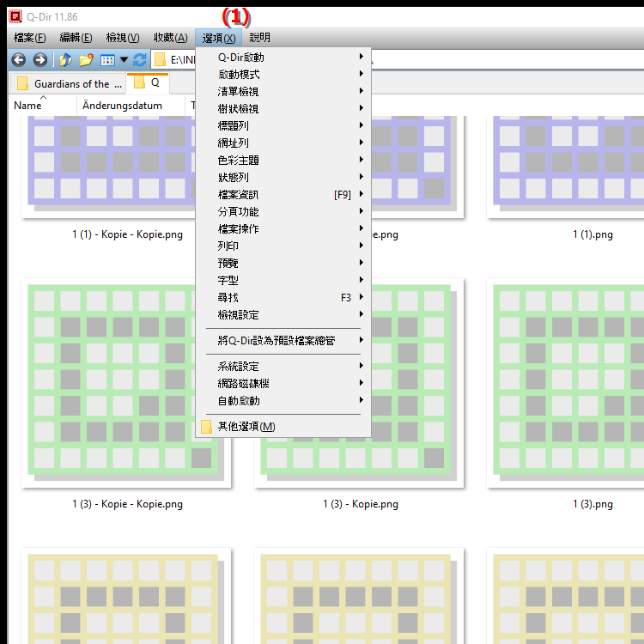Click the refresh icon in toolbar
The width and height of the screenshot is (644, 644).
pos(140,60)
